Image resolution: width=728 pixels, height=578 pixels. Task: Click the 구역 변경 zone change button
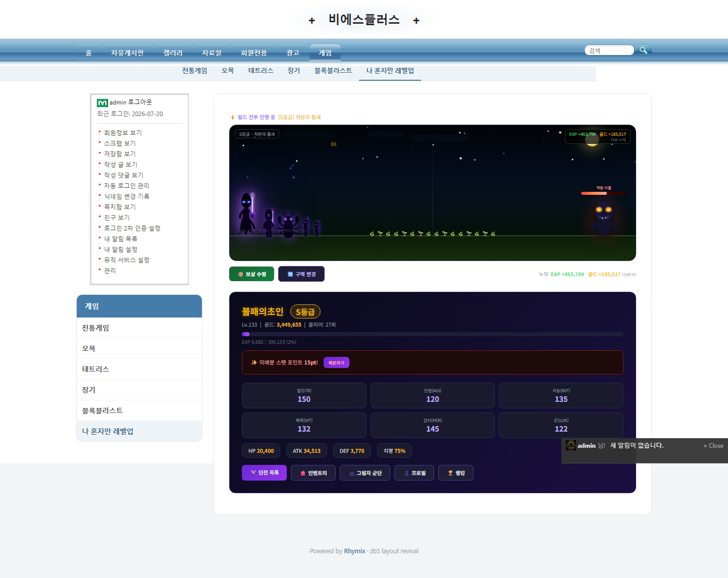[301, 274]
